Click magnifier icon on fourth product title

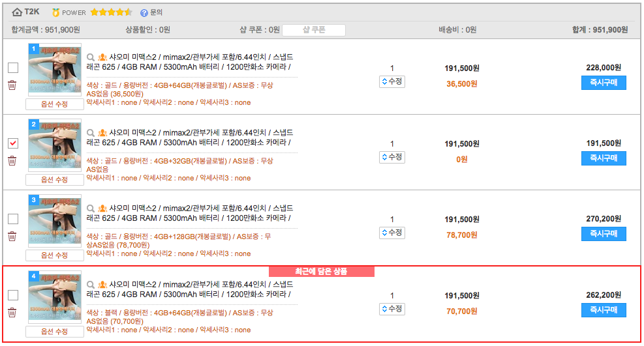point(91,285)
